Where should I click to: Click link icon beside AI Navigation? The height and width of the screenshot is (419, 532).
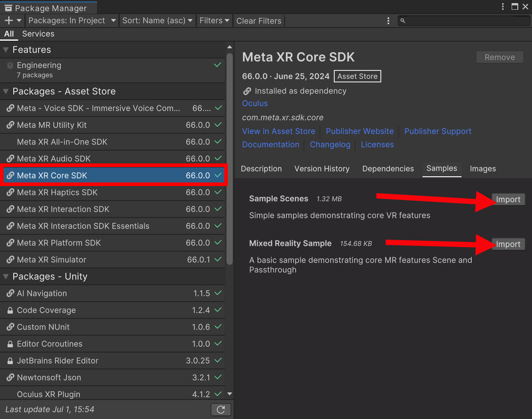10,293
